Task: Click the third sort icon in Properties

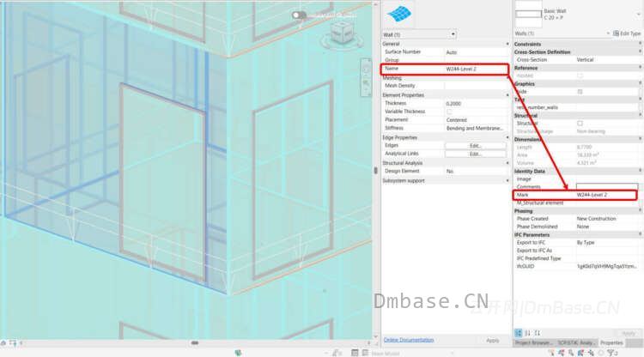Action: pos(538,333)
